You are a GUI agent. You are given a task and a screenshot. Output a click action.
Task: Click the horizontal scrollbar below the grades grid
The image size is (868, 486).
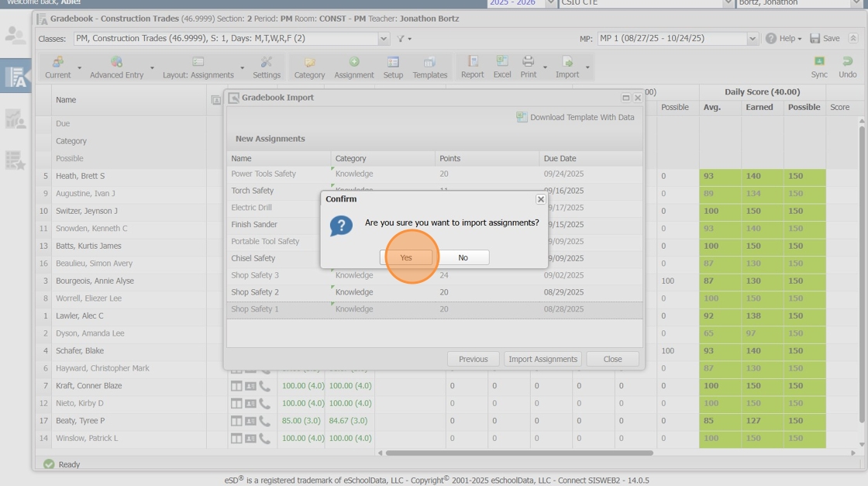tap(519, 453)
